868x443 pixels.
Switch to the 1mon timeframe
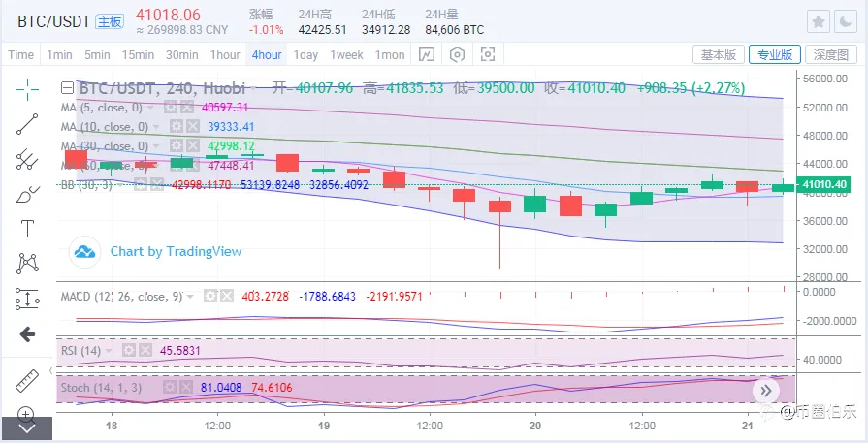pyautogui.click(x=390, y=54)
